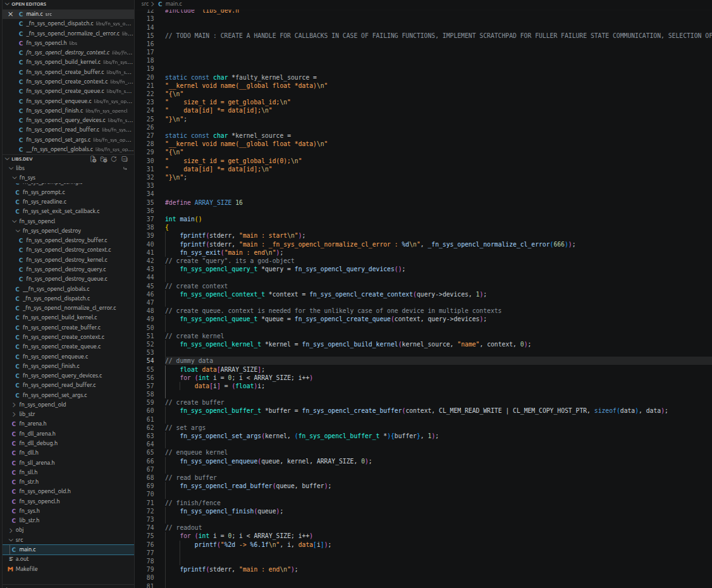Click line number 54 in the gutter
The width and height of the screenshot is (712, 588).
pos(150,361)
